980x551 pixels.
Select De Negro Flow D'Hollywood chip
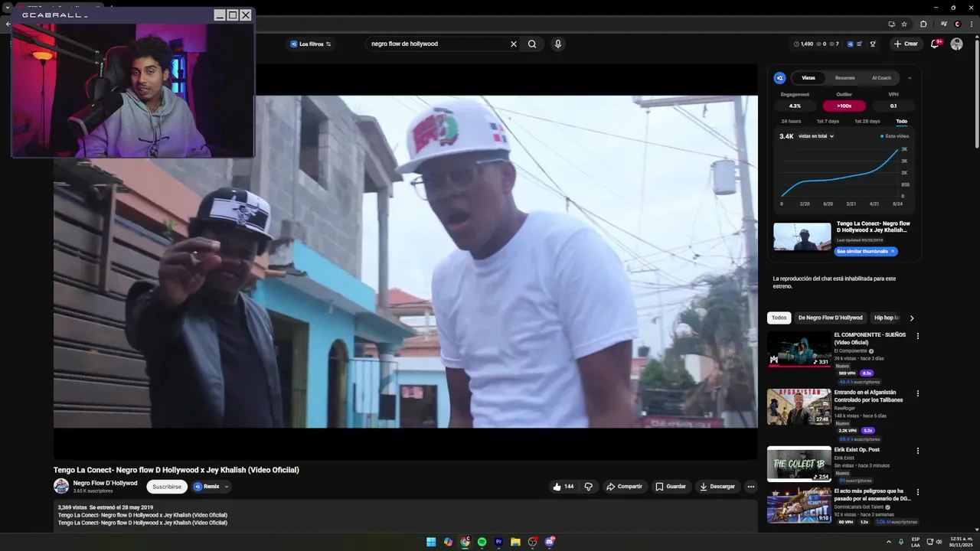pos(830,318)
